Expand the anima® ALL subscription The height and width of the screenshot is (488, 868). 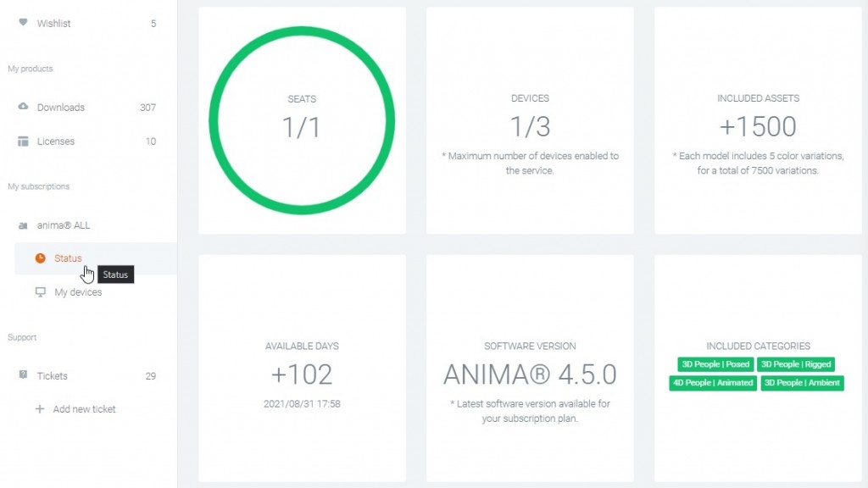point(87,225)
